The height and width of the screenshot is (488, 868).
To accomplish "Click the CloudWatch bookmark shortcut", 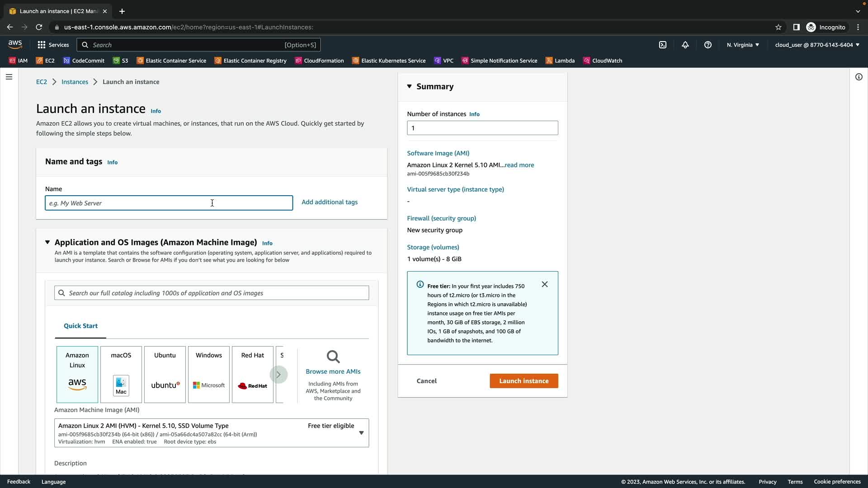I will coord(603,61).
